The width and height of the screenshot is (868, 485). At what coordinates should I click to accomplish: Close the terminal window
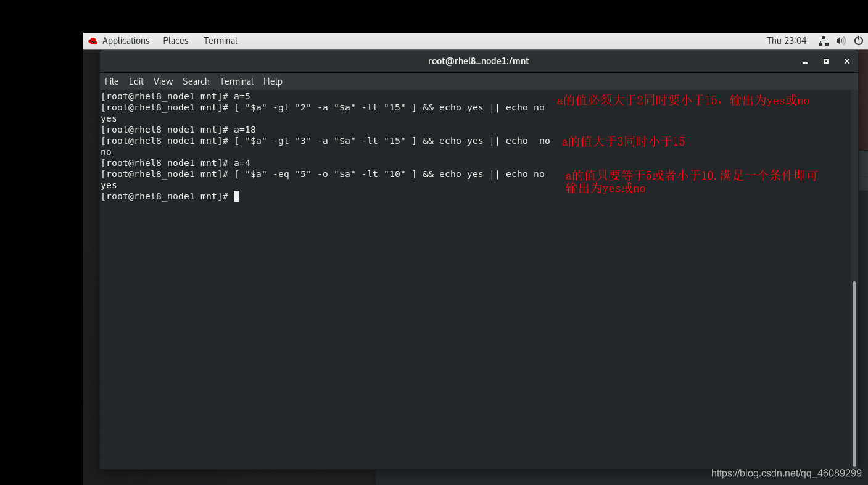847,61
